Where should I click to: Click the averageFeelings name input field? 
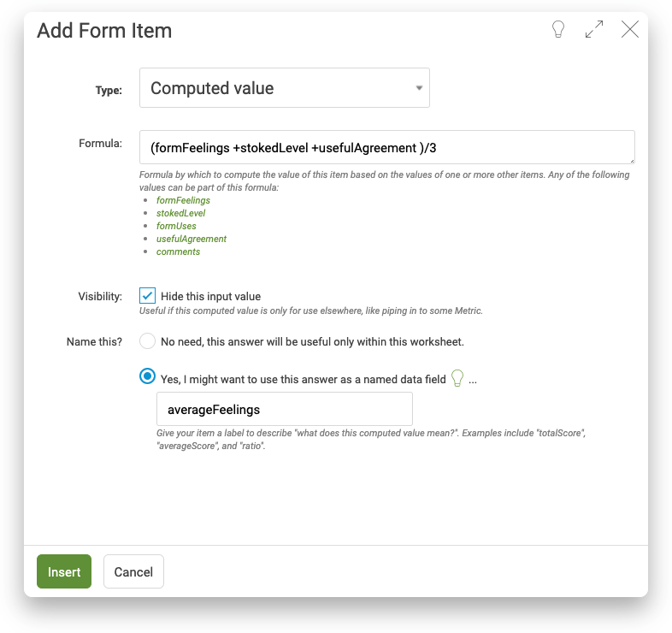pos(285,409)
